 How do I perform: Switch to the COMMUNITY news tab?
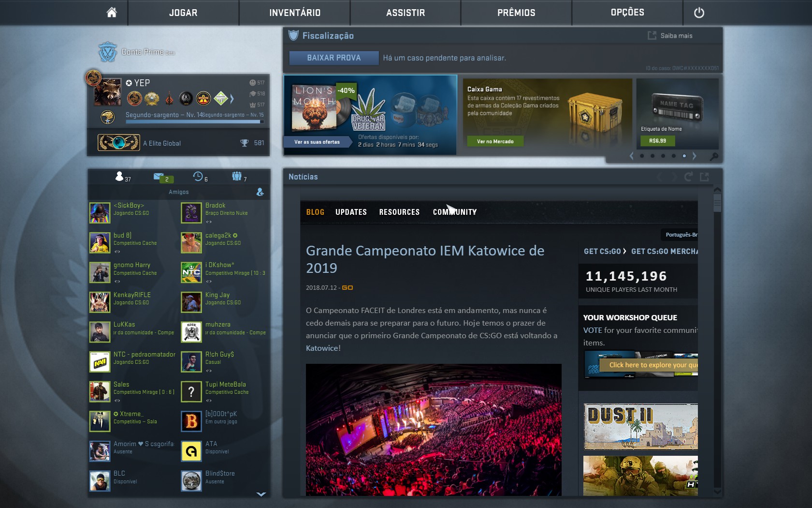point(455,212)
